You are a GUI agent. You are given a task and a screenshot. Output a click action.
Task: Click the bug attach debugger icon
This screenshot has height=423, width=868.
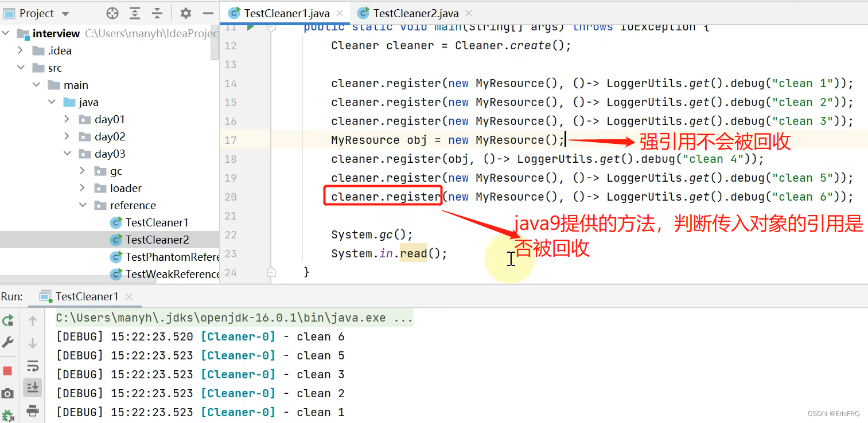[x=8, y=416]
